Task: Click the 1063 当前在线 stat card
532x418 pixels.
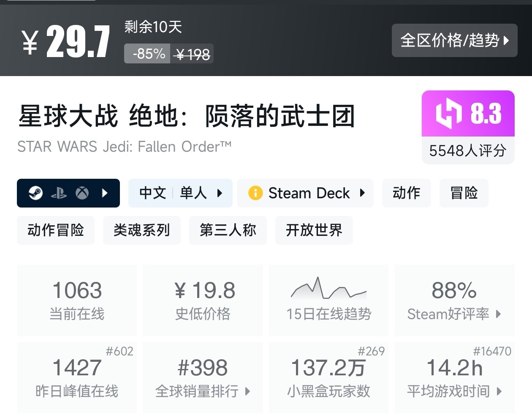Action: pyautogui.click(x=77, y=300)
